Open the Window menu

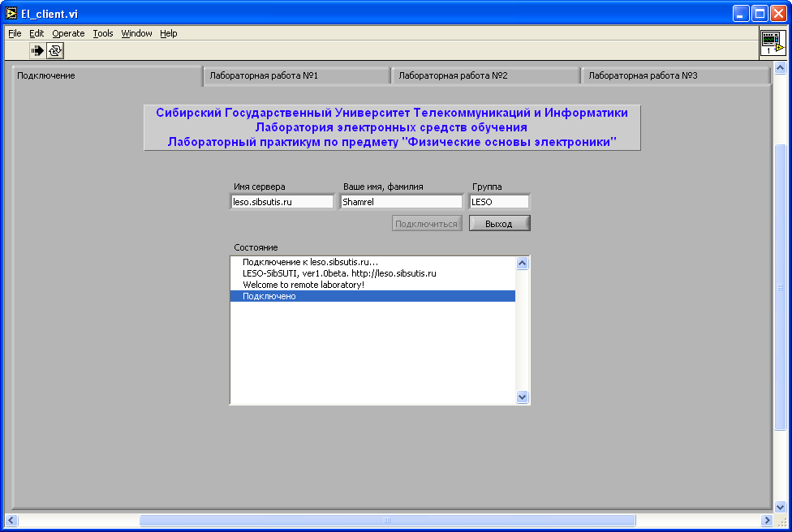click(x=136, y=33)
